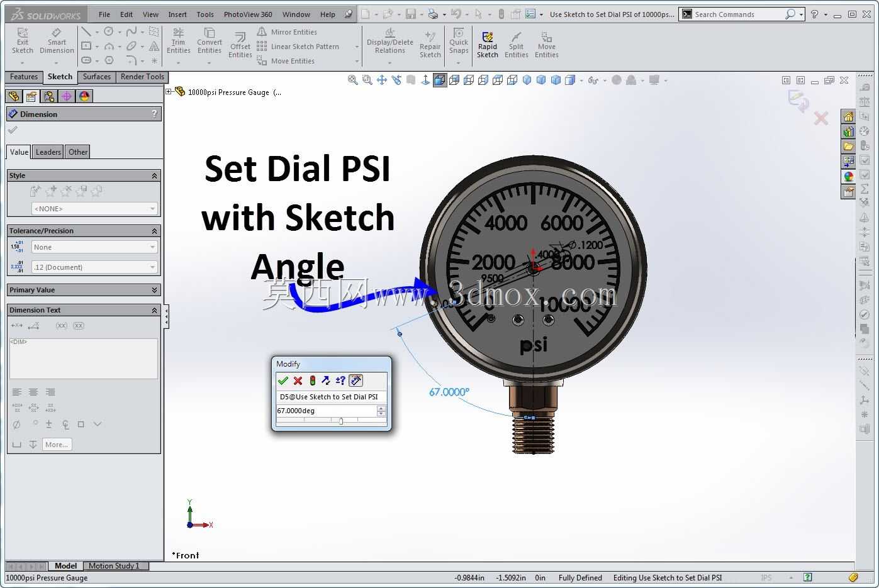Open Design Library folder in task pane
Viewport: 879px width, 588px height.
[x=849, y=147]
